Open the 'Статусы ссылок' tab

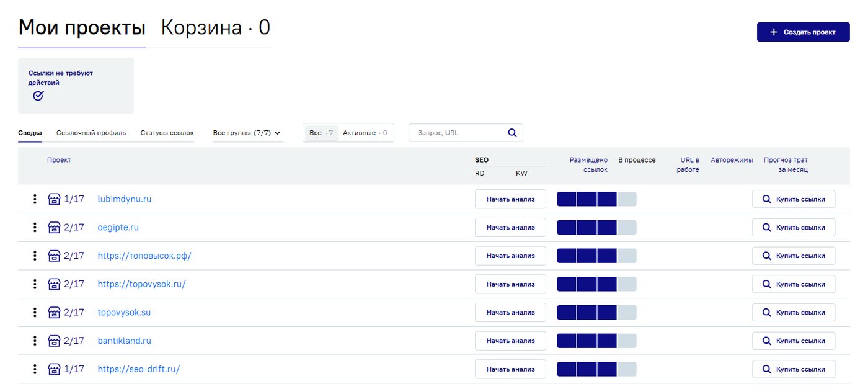167,133
